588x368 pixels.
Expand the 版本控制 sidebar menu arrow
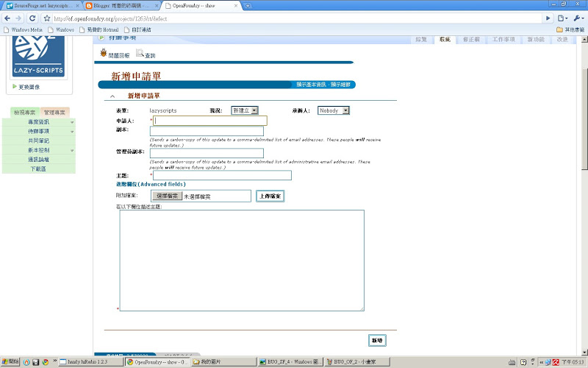(72, 151)
